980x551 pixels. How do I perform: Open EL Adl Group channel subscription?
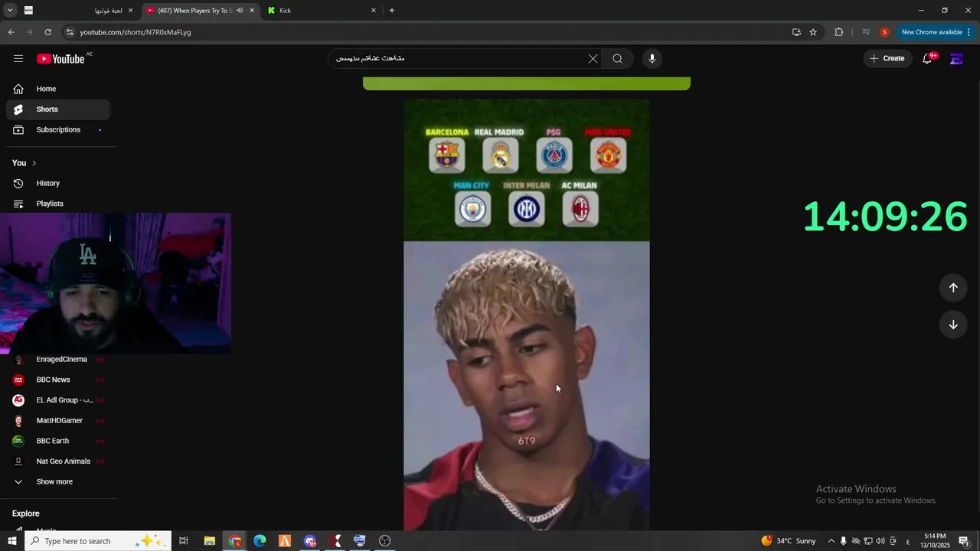click(x=57, y=400)
